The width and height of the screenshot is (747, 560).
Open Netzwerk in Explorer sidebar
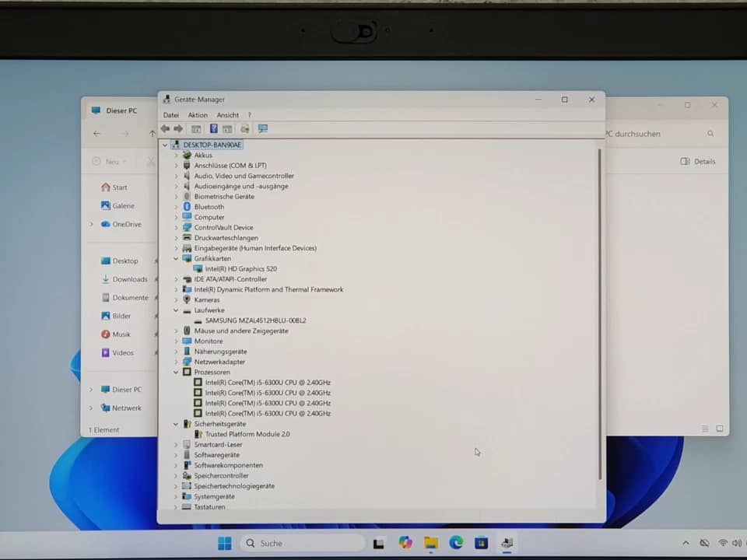[x=121, y=408]
